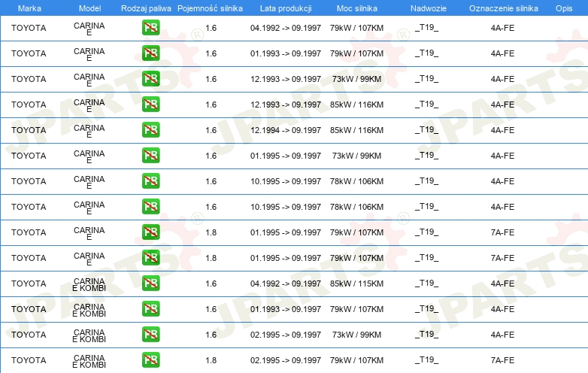Screen dimensions: 588x373
Task: Click the Marka column header
Action: pyautogui.click(x=29, y=8)
